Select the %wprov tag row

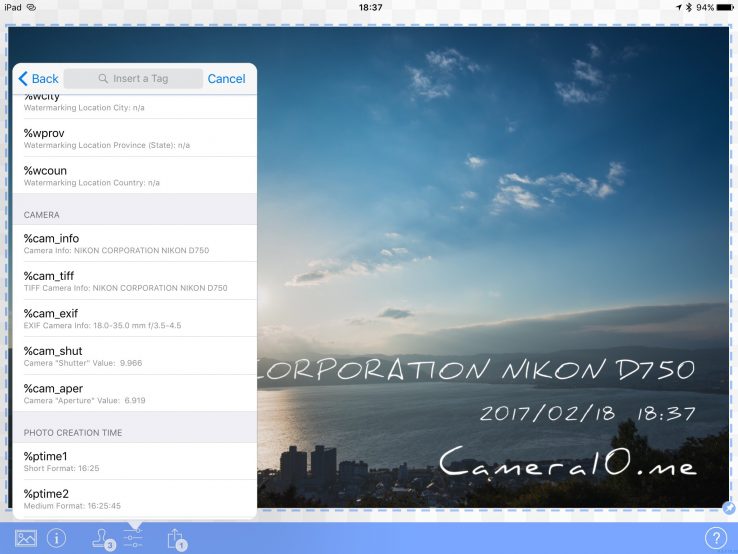(x=135, y=138)
